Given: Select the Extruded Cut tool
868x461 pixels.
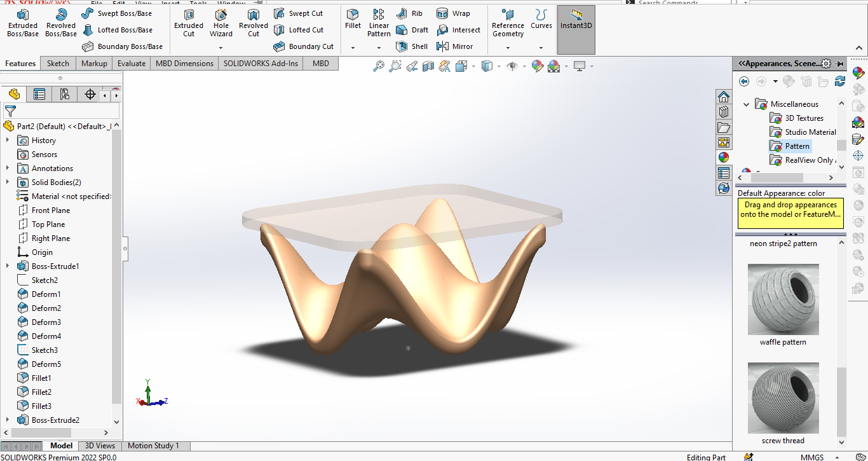Looking at the screenshot, I should pos(189,23).
